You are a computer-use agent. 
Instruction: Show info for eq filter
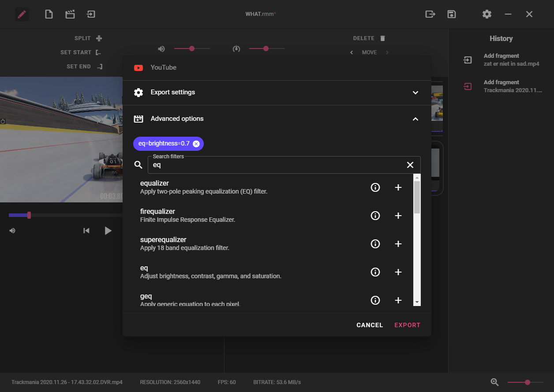coord(375,272)
